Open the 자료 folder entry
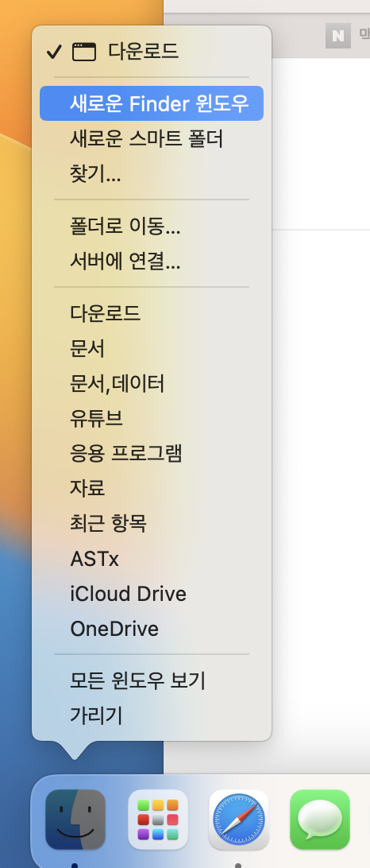 click(x=152, y=488)
